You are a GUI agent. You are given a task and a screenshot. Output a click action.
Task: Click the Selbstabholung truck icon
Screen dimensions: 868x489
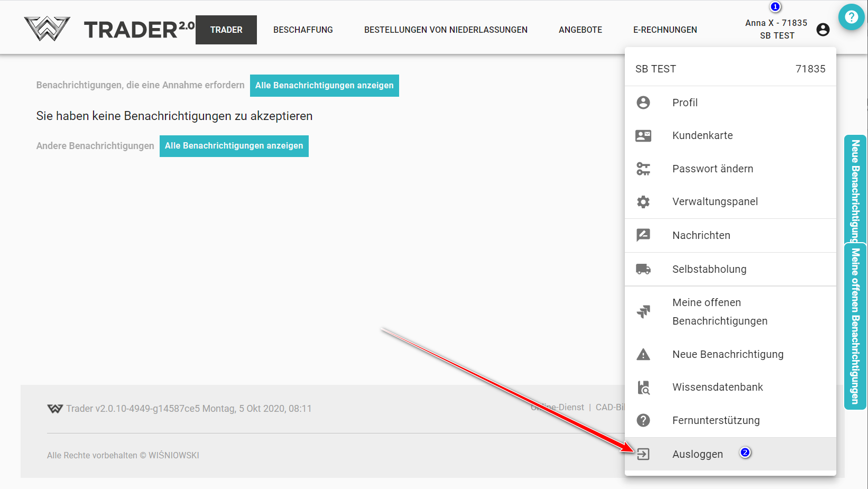tap(643, 269)
